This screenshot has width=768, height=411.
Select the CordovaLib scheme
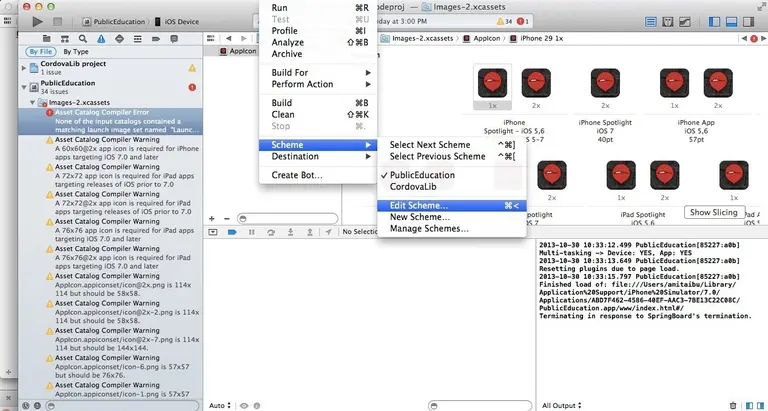tap(452, 187)
